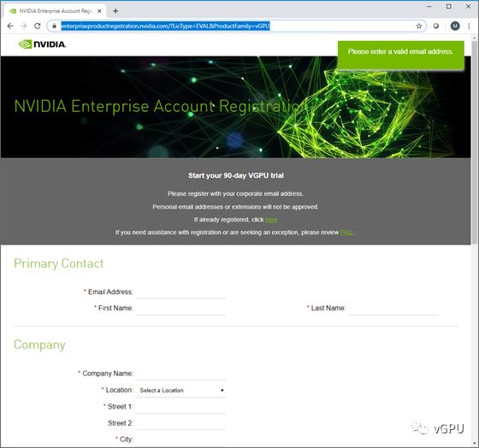Dismiss the valid email address notification
The height and width of the screenshot is (448, 479).
(x=400, y=55)
